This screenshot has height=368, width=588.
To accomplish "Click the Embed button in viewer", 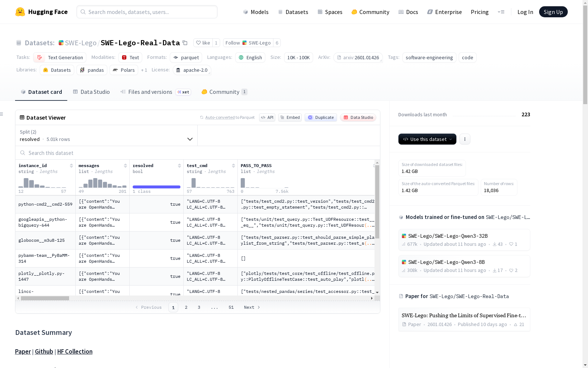I will [x=290, y=117].
